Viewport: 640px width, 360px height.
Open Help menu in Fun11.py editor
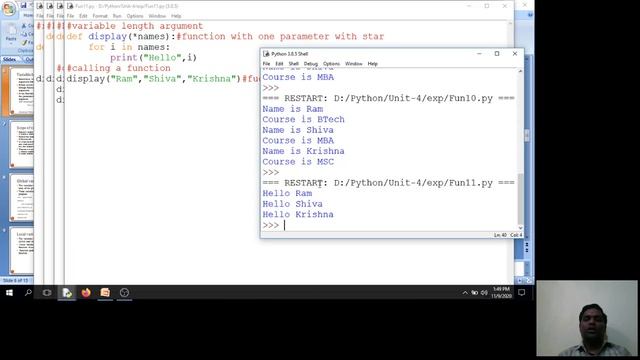click(x=176, y=16)
